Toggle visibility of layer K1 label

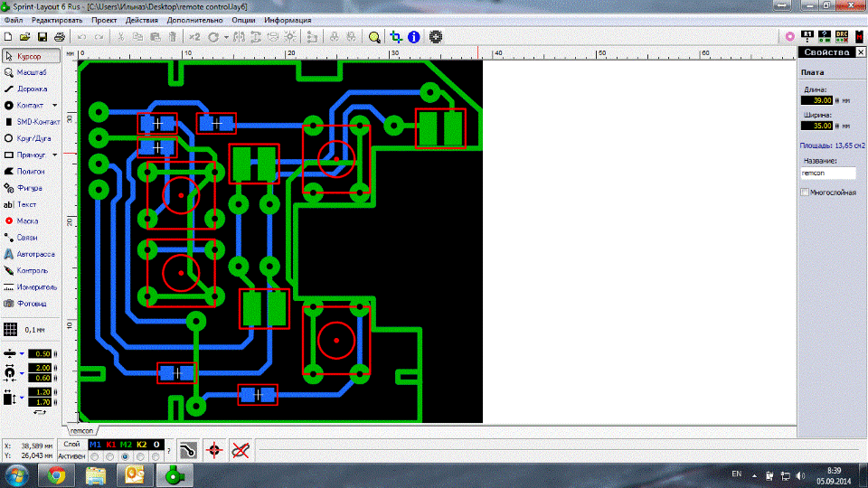[x=110, y=445]
